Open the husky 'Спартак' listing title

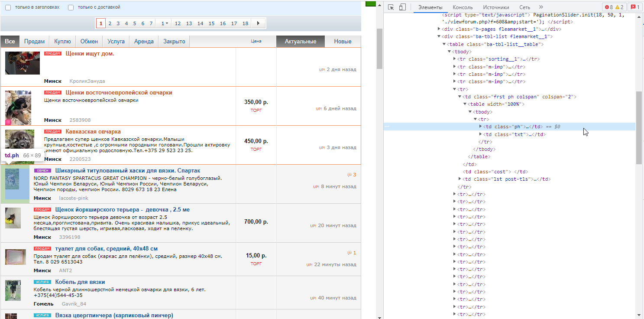[x=128, y=171]
